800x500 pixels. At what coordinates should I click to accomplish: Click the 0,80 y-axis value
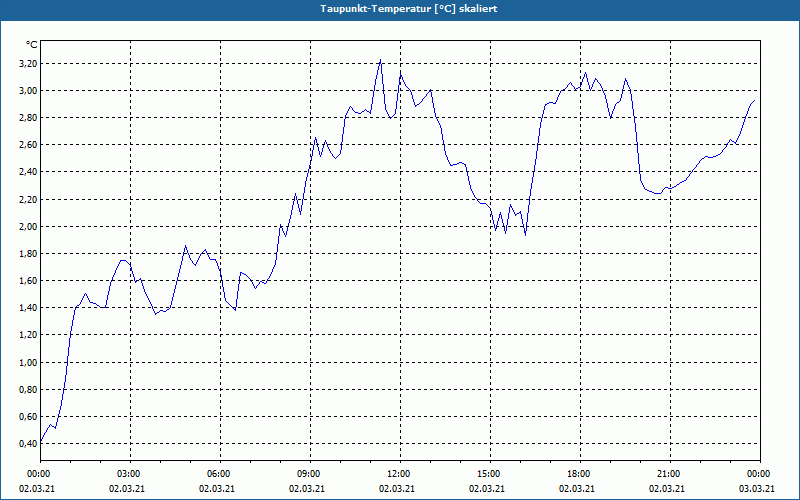coord(28,389)
